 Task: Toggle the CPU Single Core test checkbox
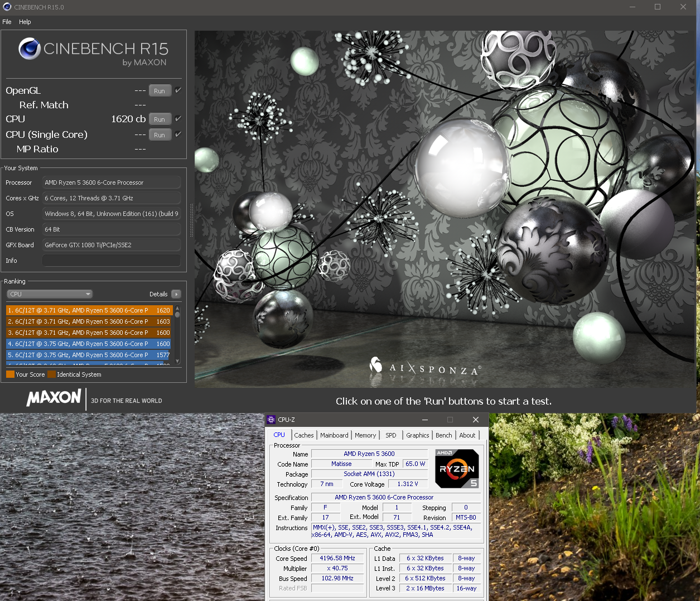coord(178,134)
